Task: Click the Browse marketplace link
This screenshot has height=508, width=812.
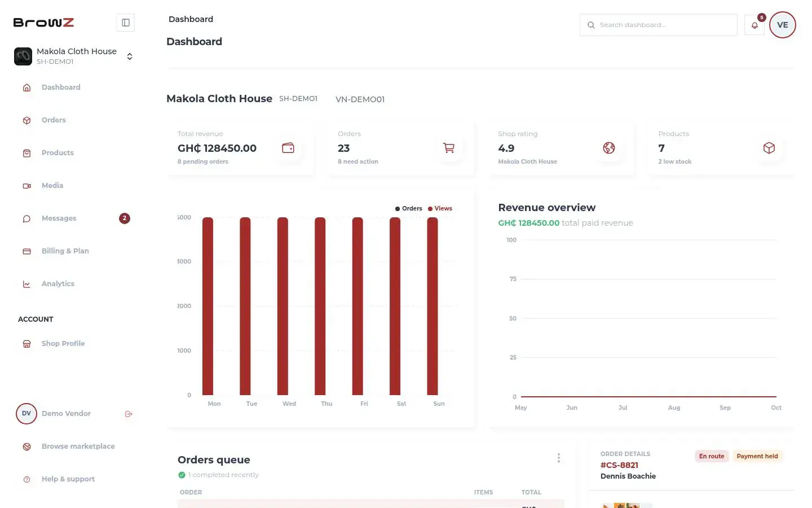Action: (x=78, y=446)
